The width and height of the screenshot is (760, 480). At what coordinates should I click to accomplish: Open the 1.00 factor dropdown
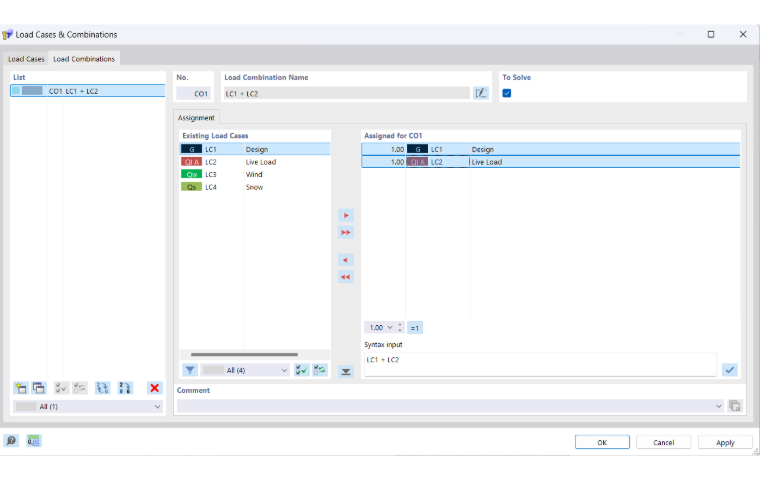pyautogui.click(x=390, y=328)
